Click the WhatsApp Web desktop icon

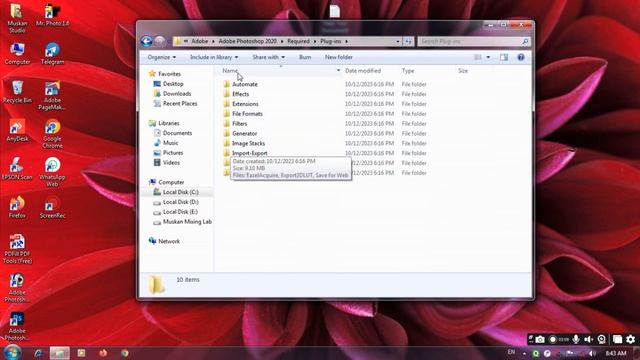(52, 172)
